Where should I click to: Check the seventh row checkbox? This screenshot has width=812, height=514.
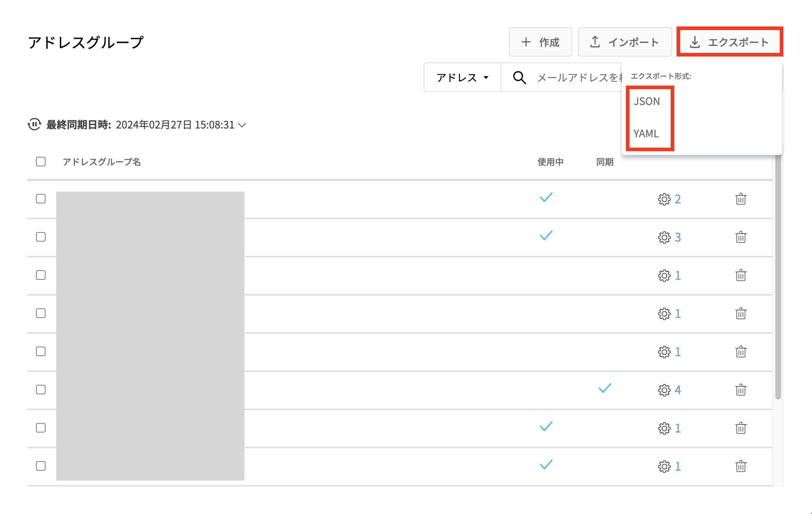pos(41,428)
